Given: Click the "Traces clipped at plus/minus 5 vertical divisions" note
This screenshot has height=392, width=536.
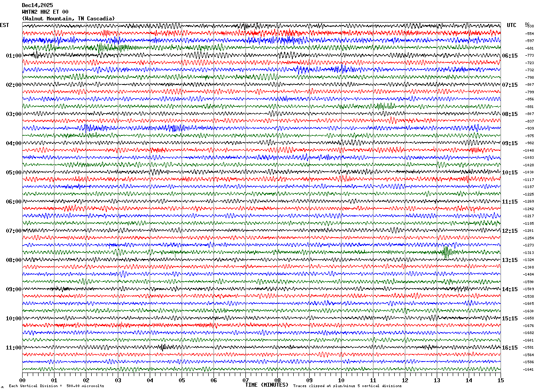Looking at the screenshot, I should (x=347, y=386).
